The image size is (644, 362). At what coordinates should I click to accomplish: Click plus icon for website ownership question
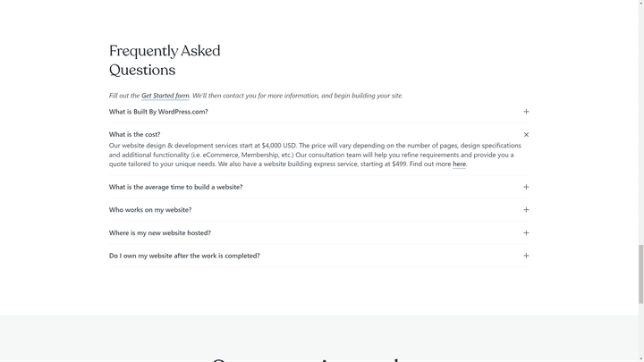(x=526, y=256)
